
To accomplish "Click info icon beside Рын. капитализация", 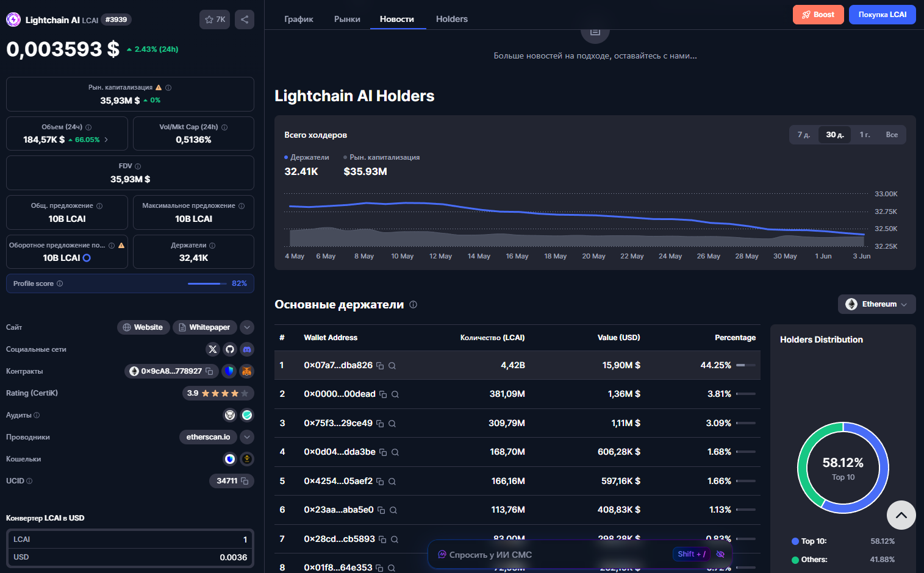I will [x=168, y=88].
